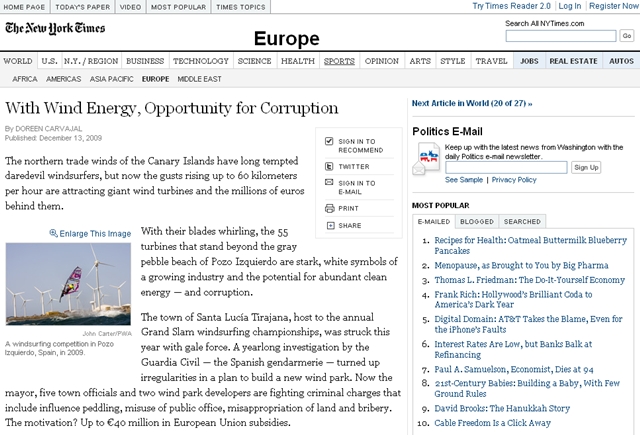Click the windsurfing competition photo thumbnail
Viewport: 640px width, 435px height.
click(x=70, y=280)
